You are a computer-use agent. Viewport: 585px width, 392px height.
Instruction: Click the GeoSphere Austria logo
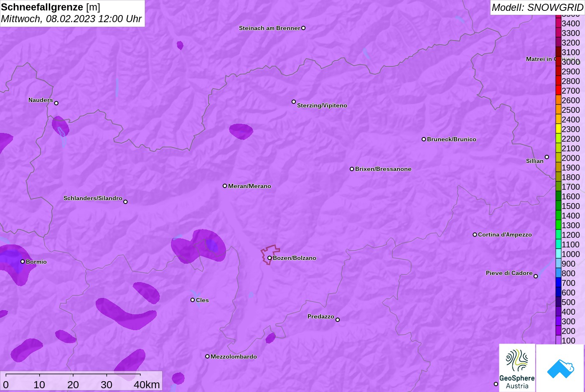click(x=517, y=368)
